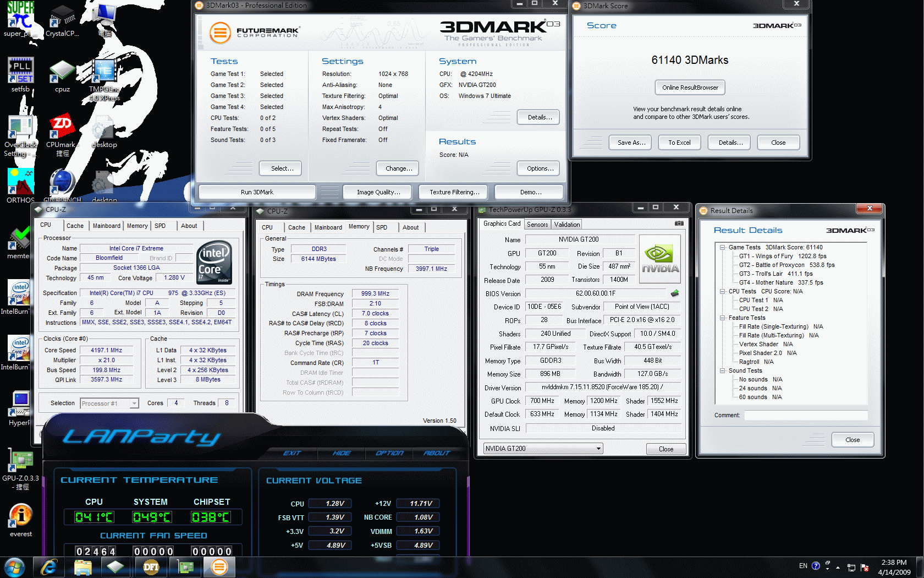Image resolution: width=924 pixels, height=578 pixels.
Task: Collapse the Feature Tests tree node
Action: 722,318
